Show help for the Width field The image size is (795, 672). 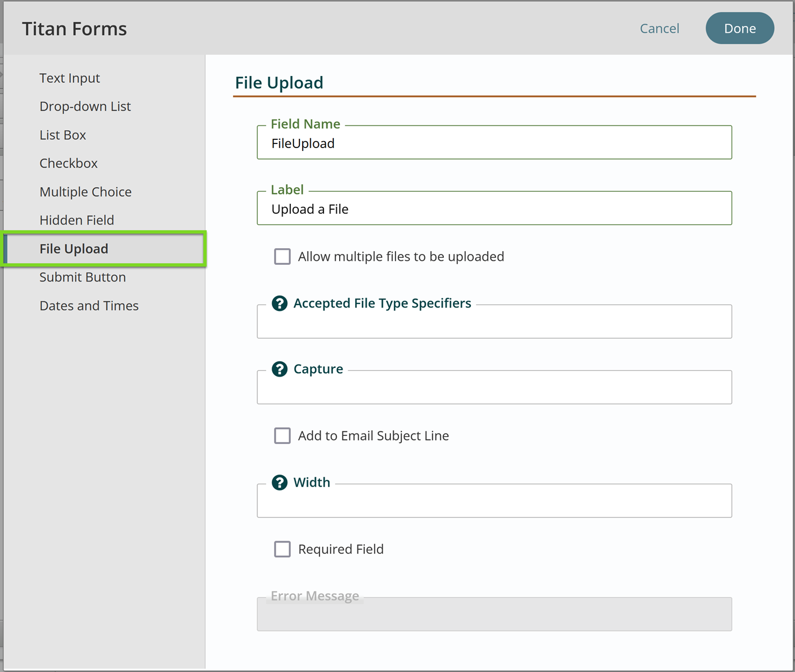pos(279,483)
